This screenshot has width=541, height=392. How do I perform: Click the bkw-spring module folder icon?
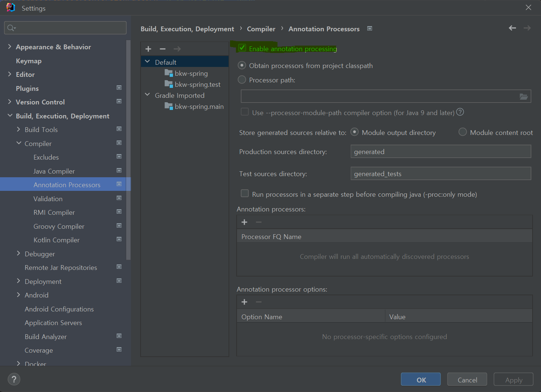click(169, 73)
